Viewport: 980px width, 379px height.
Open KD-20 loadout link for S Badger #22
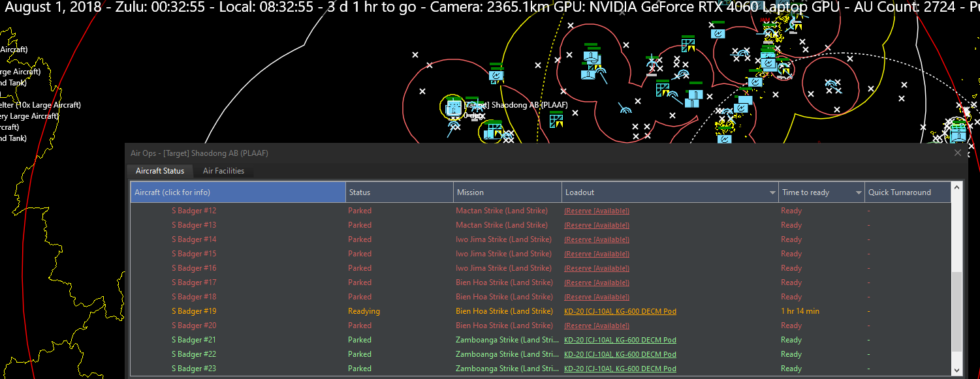pyautogui.click(x=620, y=354)
